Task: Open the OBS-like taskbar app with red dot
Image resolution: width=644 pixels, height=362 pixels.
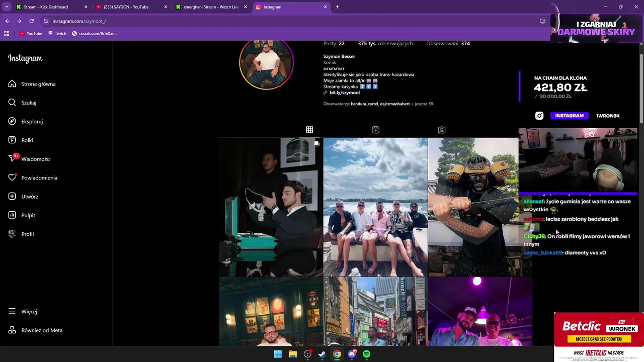Action: coord(307,354)
